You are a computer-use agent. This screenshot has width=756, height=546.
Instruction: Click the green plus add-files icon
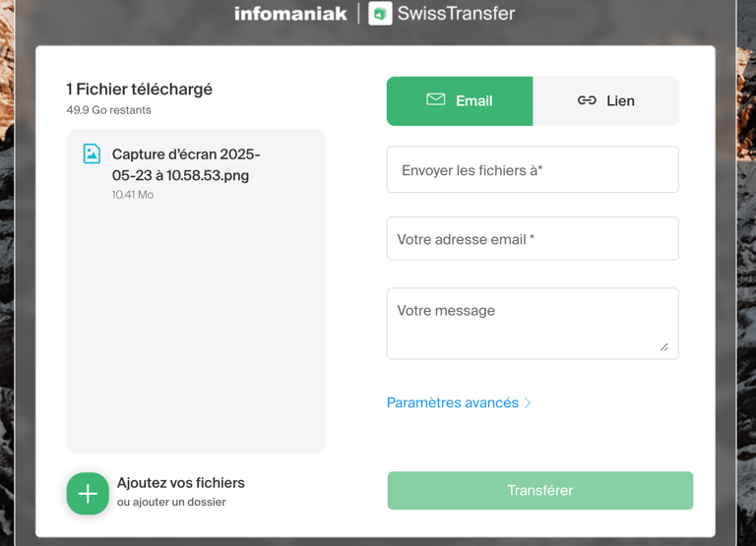(88, 494)
